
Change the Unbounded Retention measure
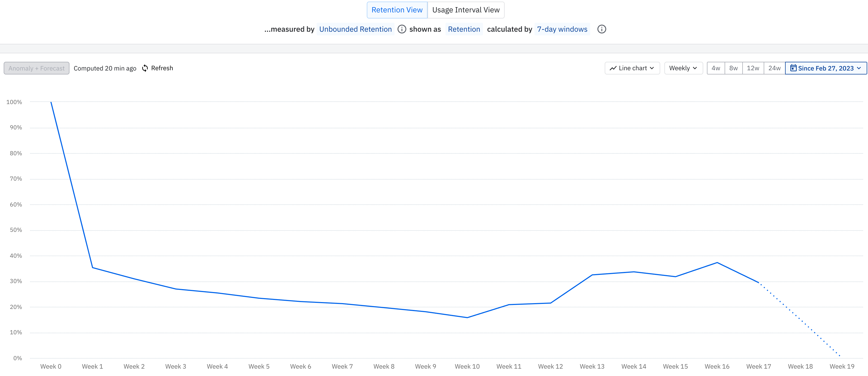[x=355, y=29]
